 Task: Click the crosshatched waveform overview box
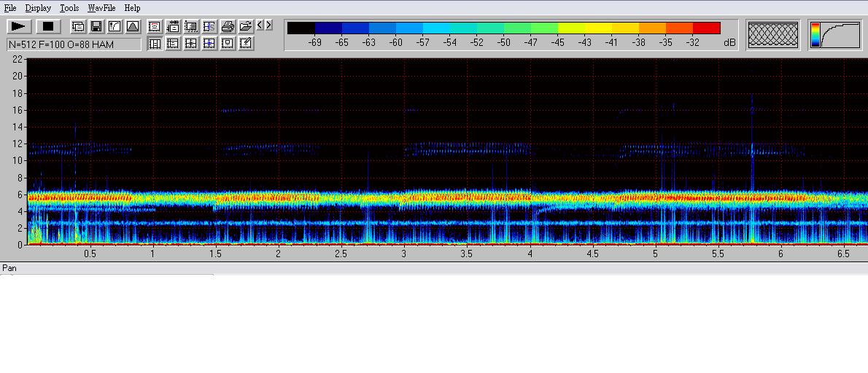(773, 35)
